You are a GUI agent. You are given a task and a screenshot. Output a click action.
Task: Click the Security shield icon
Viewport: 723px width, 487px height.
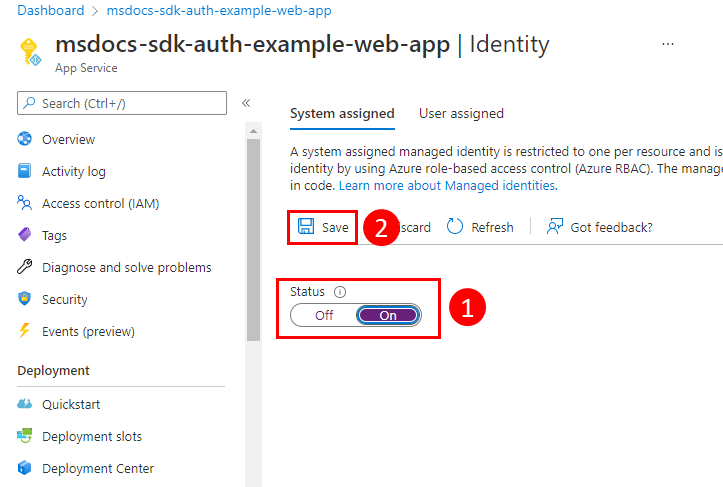[25, 299]
